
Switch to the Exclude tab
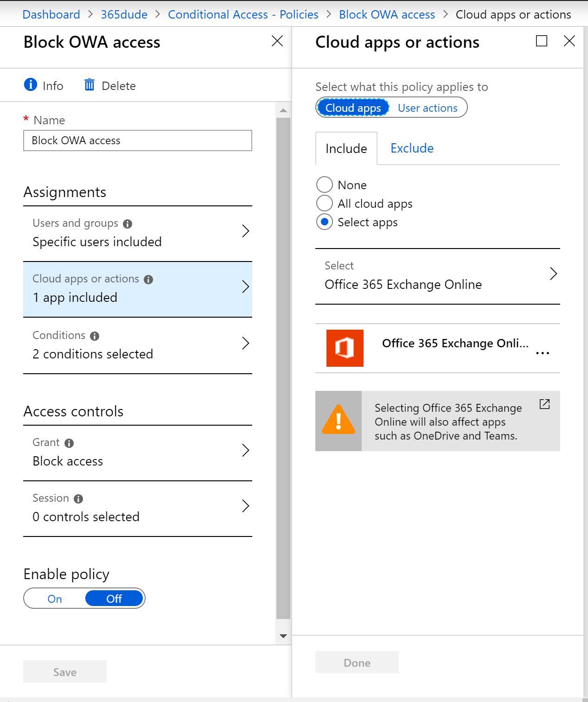tap(411, 148)
